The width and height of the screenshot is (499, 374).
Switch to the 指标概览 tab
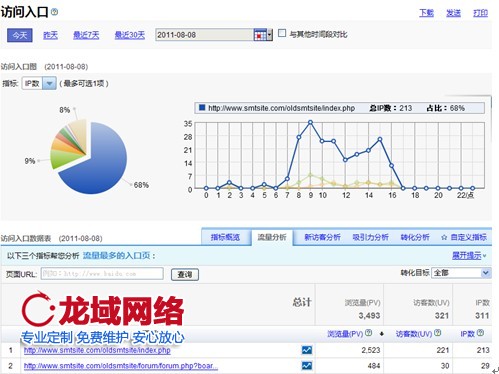point(225,237)
